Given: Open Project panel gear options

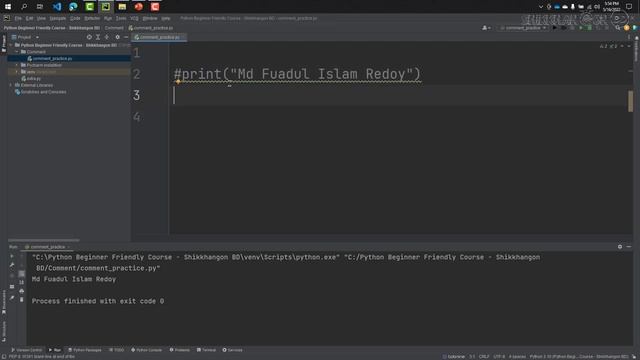Looking at the screenshot, I should click(117, 37).
